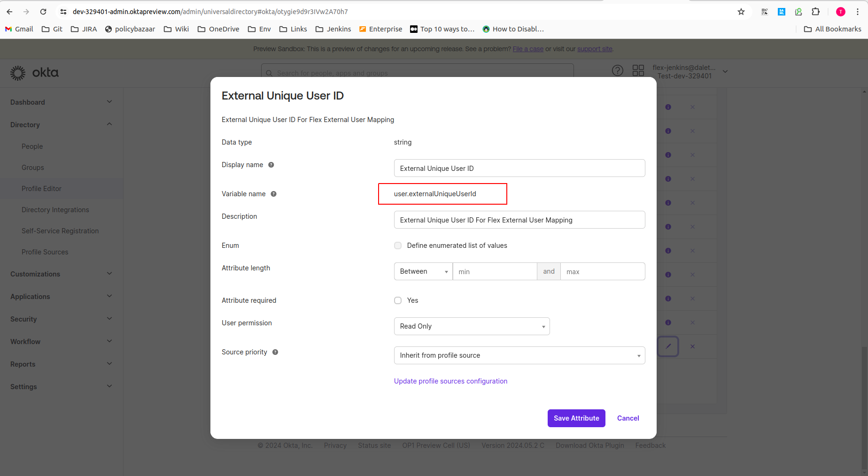Toggle Define enumerated list of values checkbox
This screenshot has width=868, height=476.
398,246
